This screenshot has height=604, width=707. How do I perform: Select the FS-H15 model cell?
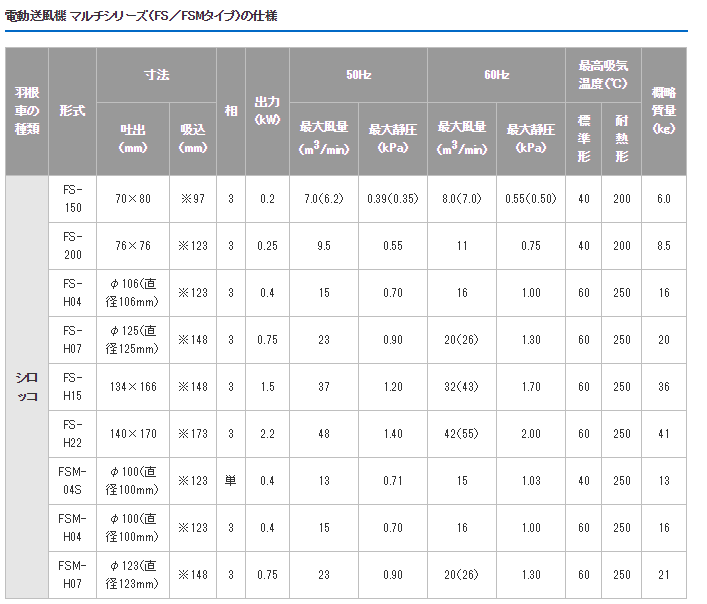click(72, 387)
